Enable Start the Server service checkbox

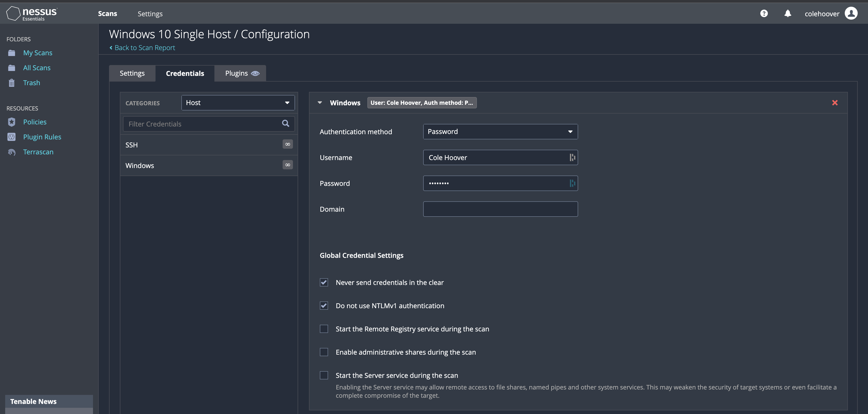click(x=324, y=375)
